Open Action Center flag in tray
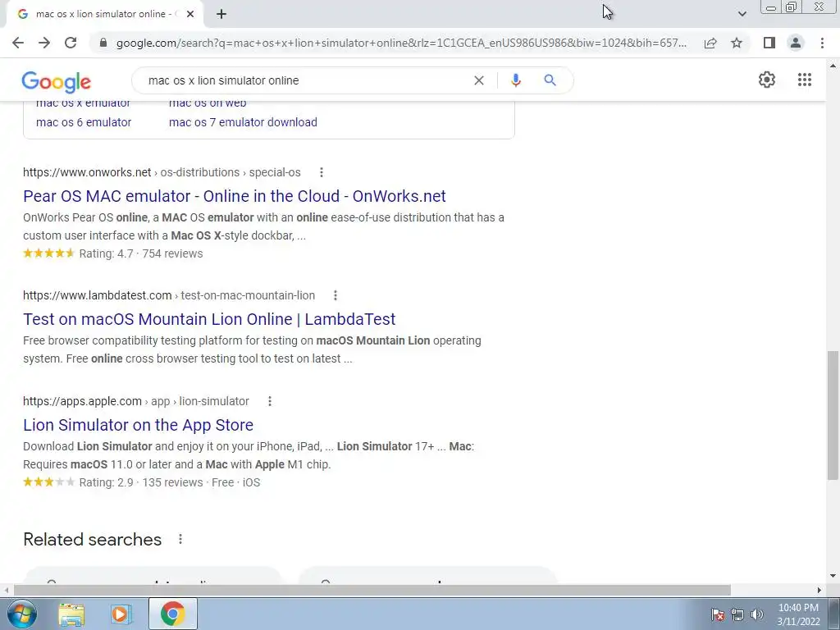The image size is (840, 630). point(718,614)
